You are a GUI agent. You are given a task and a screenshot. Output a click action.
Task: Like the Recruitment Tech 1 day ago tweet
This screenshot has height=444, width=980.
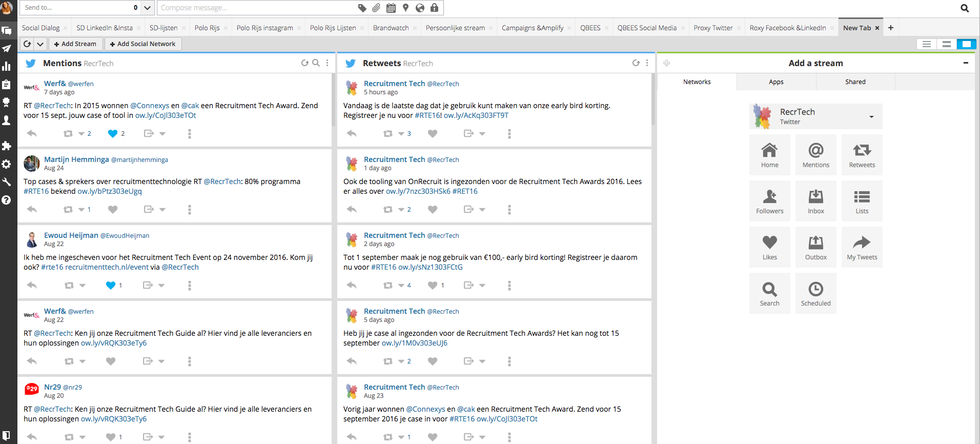pyautogui.click(x=433, y=209)
